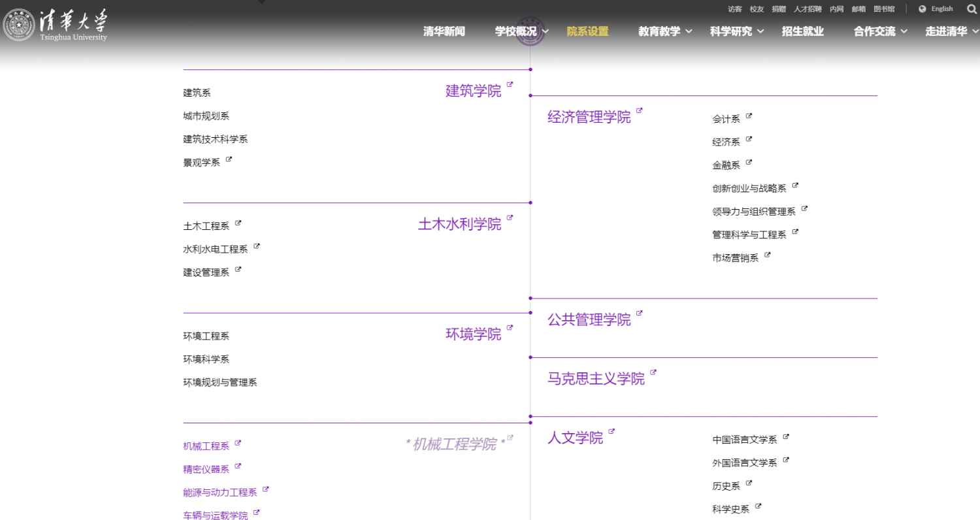This screenshot has height=520, width=980.
Task: Click external link icon beside 机械工程系
Action: click(x=238, y=443)
